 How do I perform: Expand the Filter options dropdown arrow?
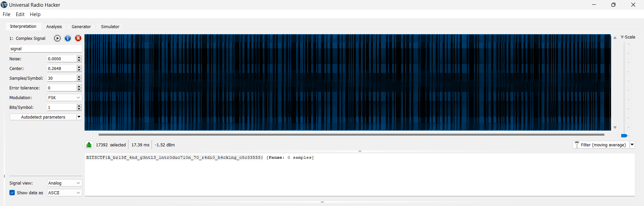(x=632, y=145)
